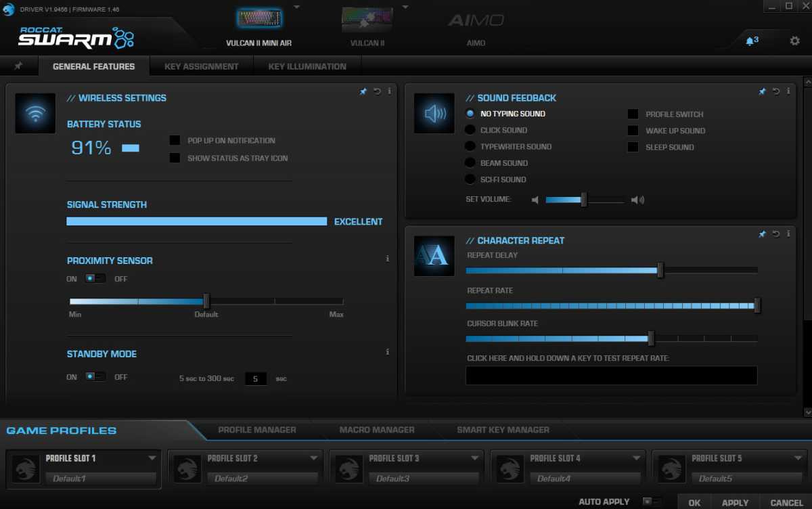Adjust the Set Volume slider

585,200
